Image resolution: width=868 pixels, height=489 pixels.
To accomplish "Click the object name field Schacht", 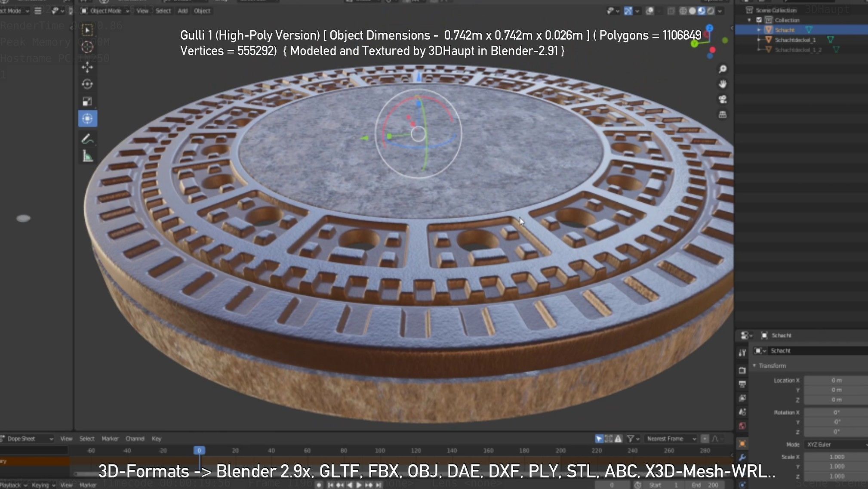I will [817, 351].
